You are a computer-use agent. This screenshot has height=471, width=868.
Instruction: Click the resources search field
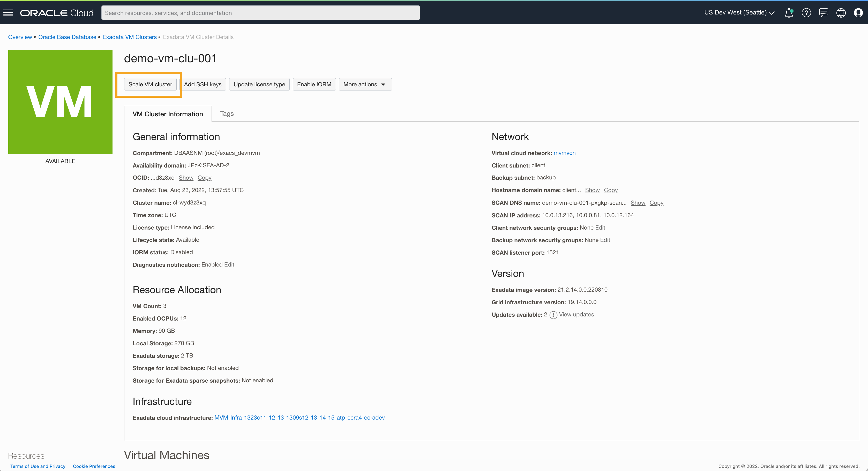pos(260,13)
